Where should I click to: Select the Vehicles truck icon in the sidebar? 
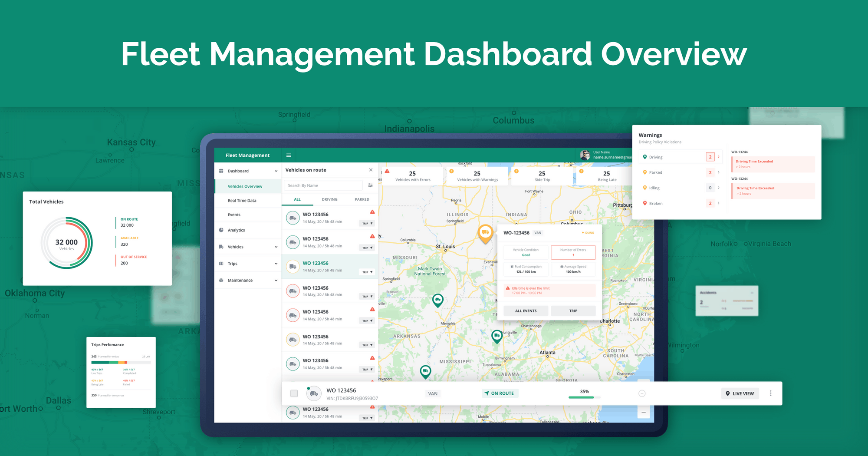(x=221, y=247)
